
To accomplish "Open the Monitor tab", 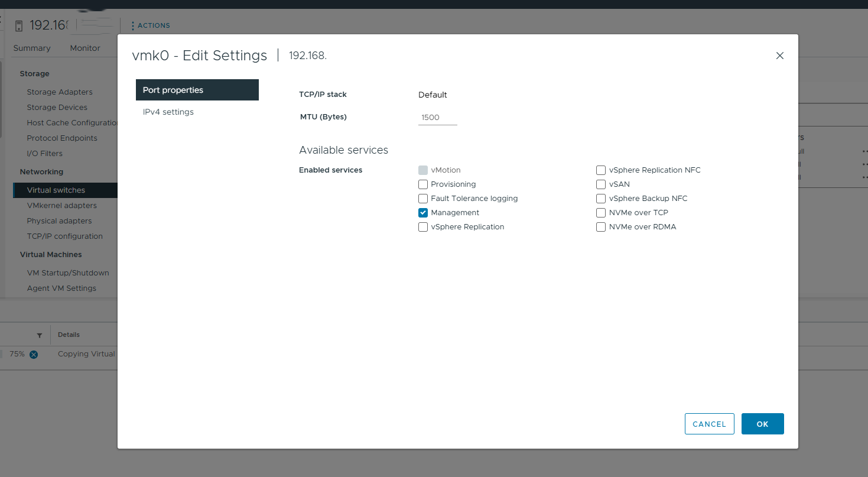I will point(85,48).
